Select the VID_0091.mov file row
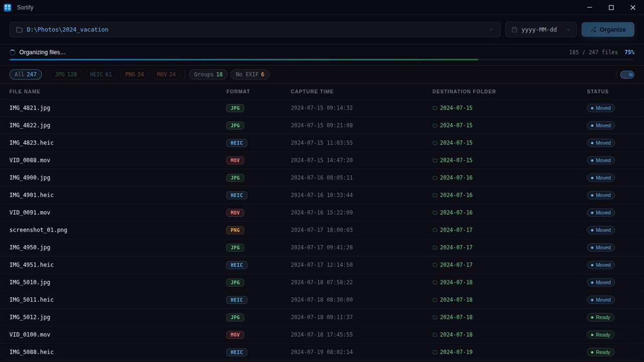 (x=322, y=213)
